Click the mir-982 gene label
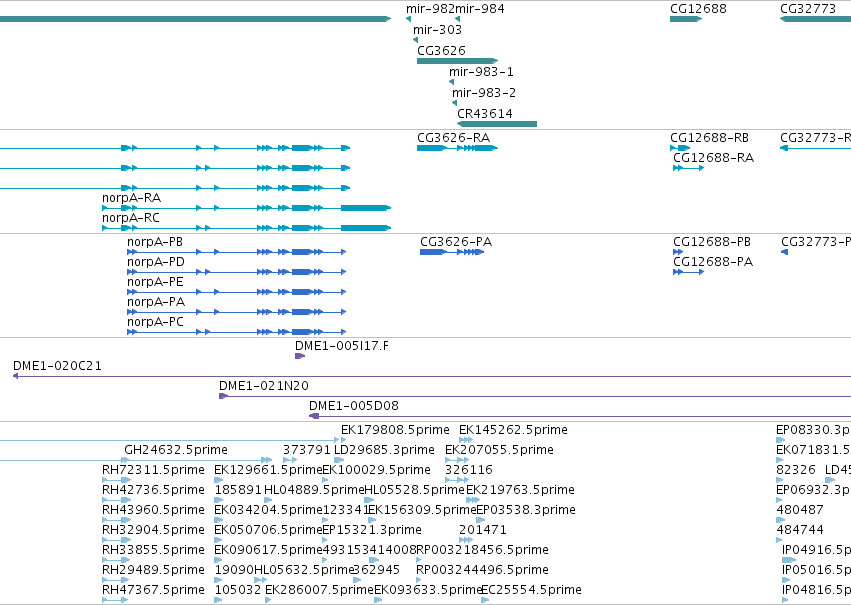The height and width of the screenshot is (605, 851). point(430,9)
